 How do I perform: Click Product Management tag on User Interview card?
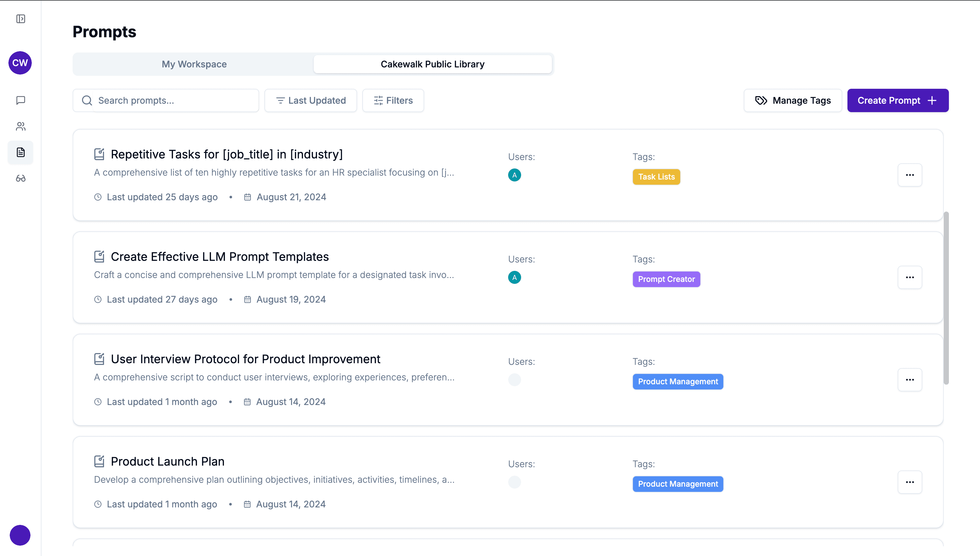[x=678, y=381]
